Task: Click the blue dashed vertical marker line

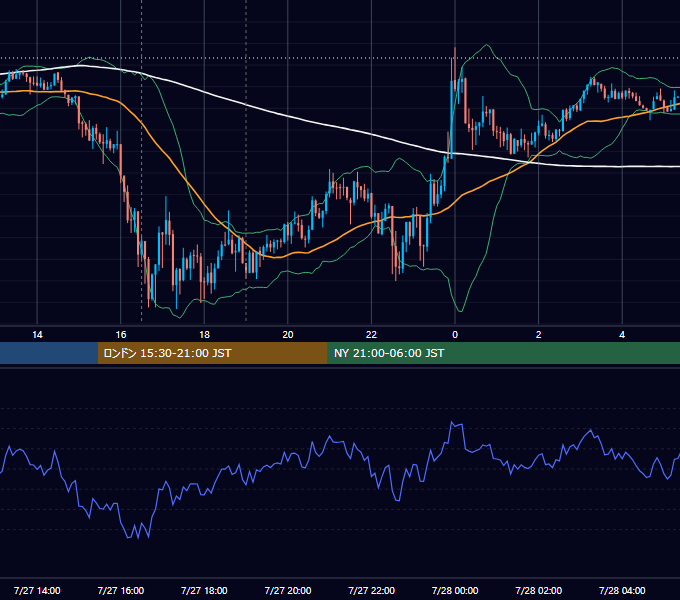Action: click(x=141, y=160)
